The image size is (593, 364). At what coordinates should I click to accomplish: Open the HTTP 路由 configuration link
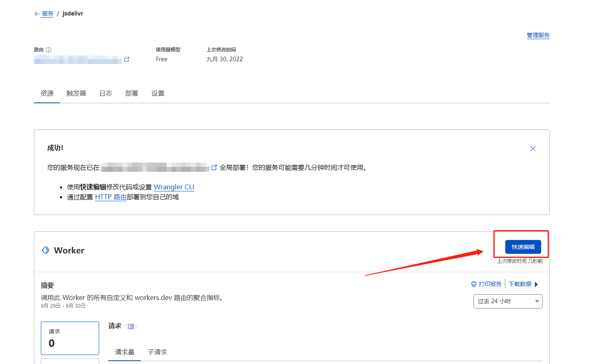[111, 197]
